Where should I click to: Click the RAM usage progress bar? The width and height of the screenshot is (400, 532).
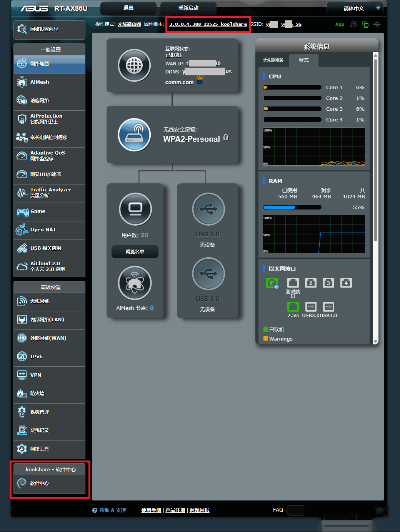click(292, 208)
